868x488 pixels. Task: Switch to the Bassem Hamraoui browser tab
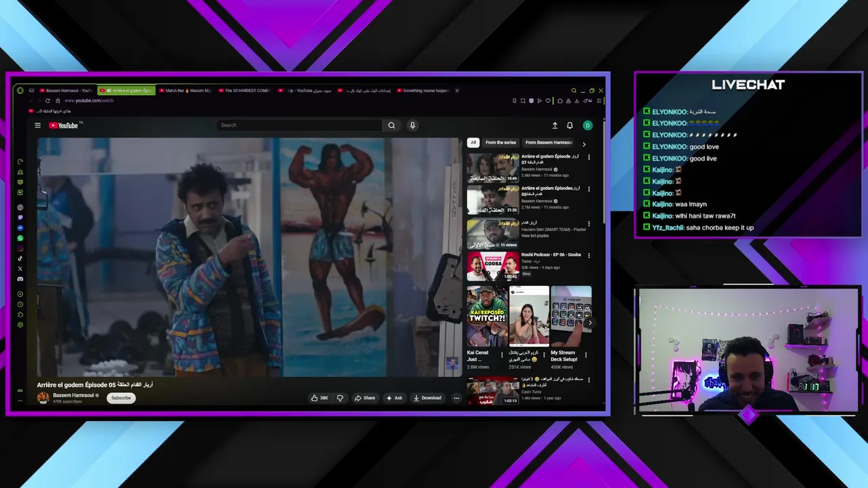tap(66, 90)
